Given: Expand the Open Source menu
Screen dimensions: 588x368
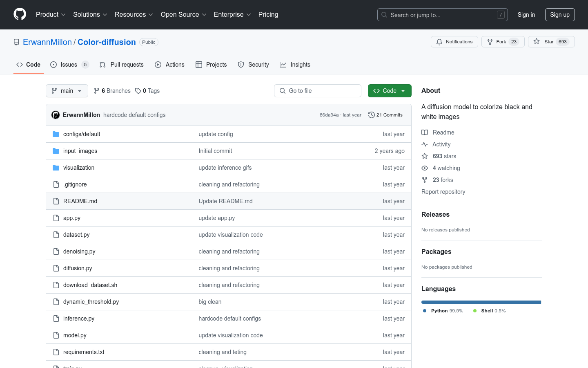Looking at the screenshot, I should (183, 14).
